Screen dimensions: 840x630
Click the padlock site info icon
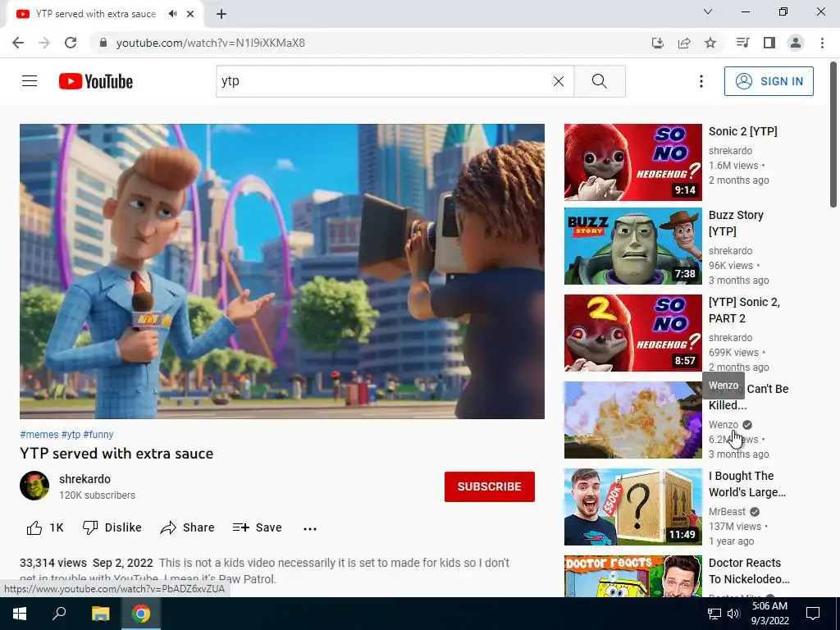point(103,43)
